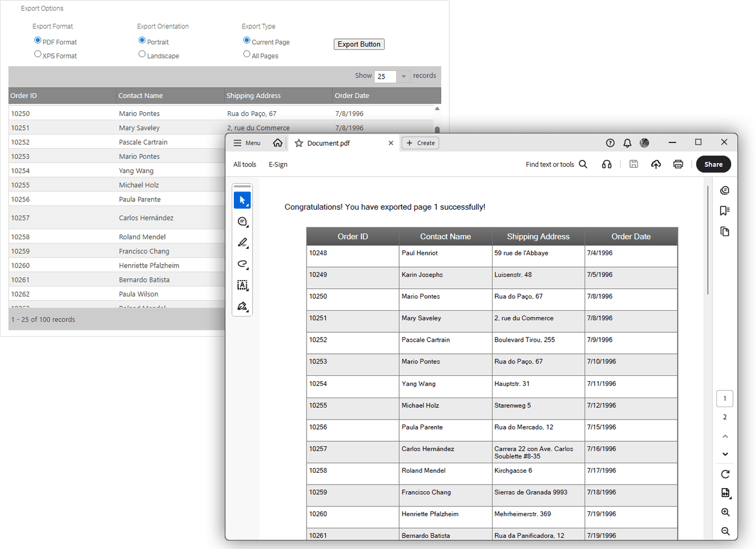Choose the Fill and sign pen tool
The height and width of the screenshot is (549, 756).
click(x=242, y=307)
